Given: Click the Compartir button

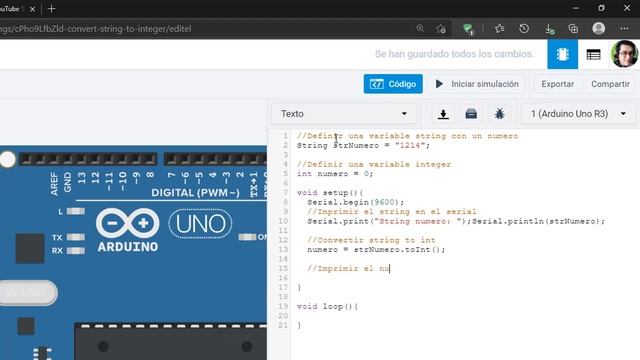Looking at the screenshot, I should [610, 84].
